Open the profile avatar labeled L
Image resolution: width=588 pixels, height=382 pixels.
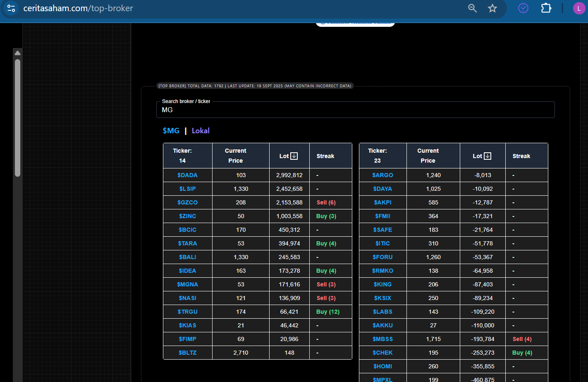pyautogui.click(x=578, y=8)
